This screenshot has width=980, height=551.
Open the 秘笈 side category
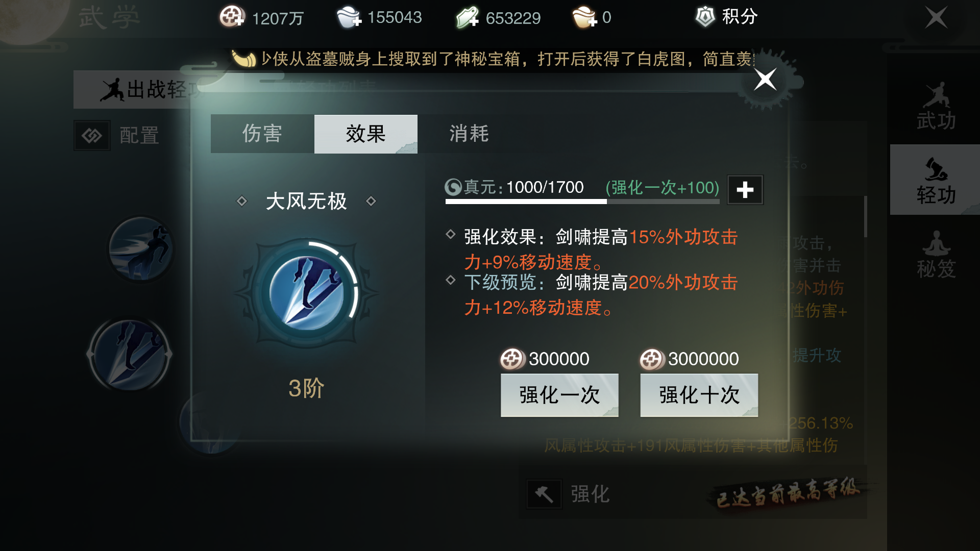click(x=936, y=254)
